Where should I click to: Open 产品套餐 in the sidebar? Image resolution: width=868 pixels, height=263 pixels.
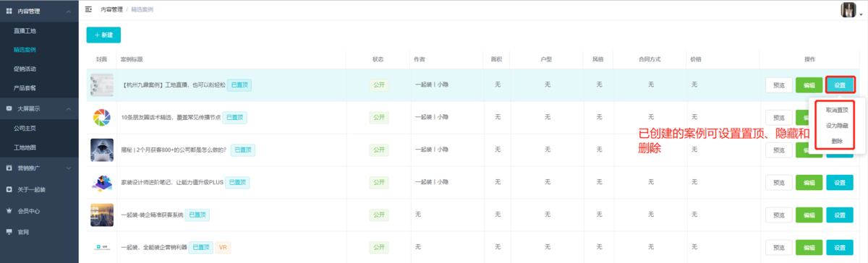25,88
